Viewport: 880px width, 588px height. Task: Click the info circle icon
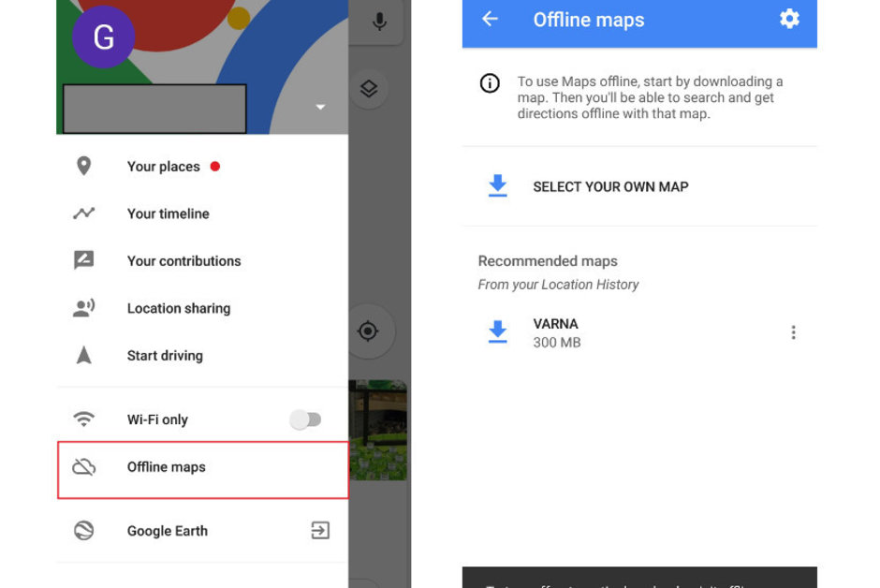490,83
